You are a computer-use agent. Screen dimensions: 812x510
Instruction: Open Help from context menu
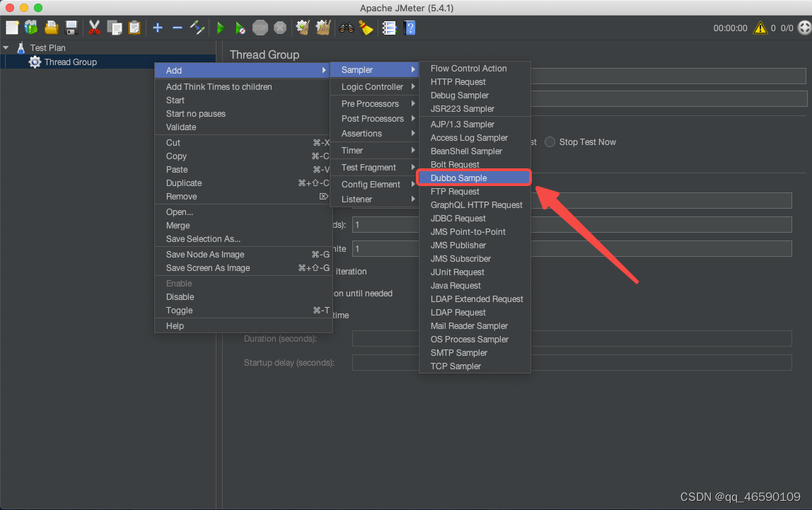[243, 325]
